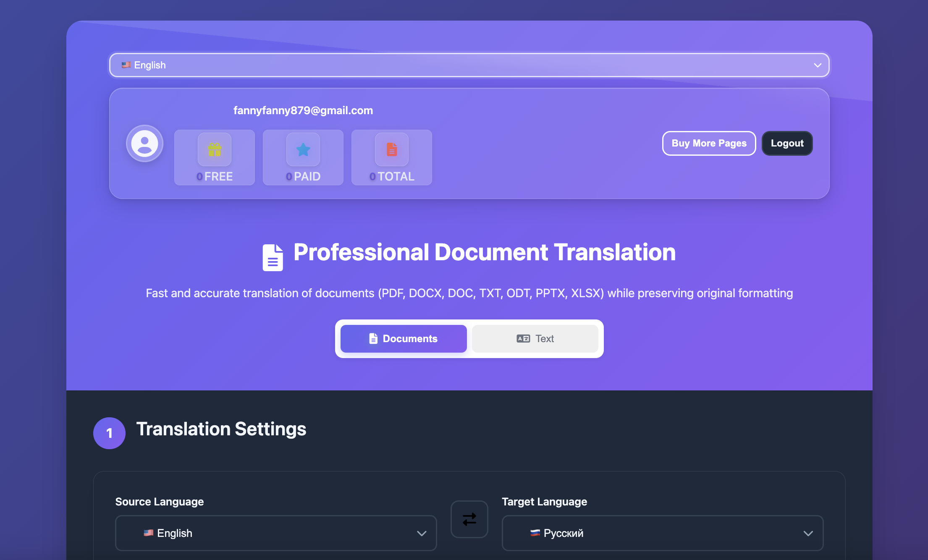The height and width of the screenshot is (560, 928).
Task: Expand the Target Language dropdown
Action: click(x=662, y=533)
